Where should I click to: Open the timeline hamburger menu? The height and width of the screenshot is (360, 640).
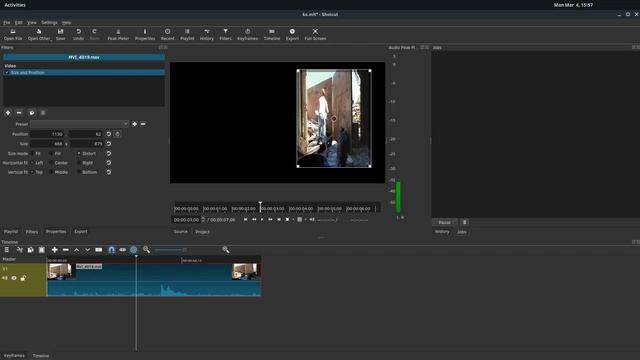click(7, 250)
